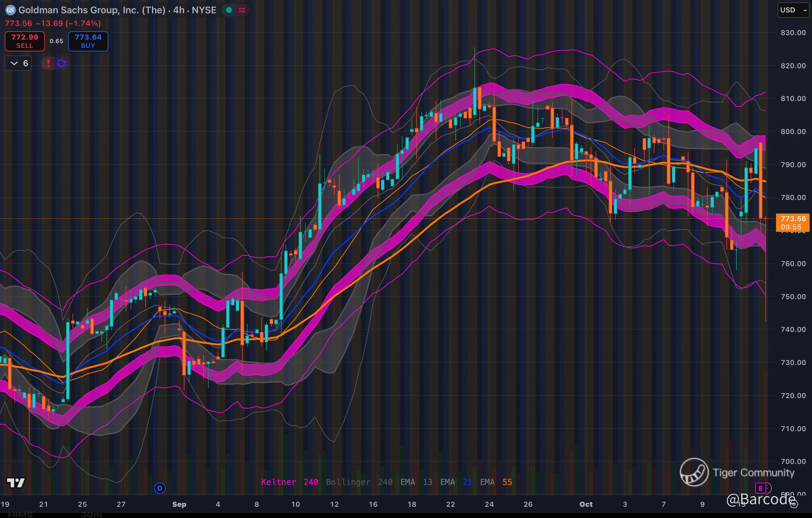812x518 pixels.
Task: Click the 4h interval in chart title
Action: coord(179,10)
